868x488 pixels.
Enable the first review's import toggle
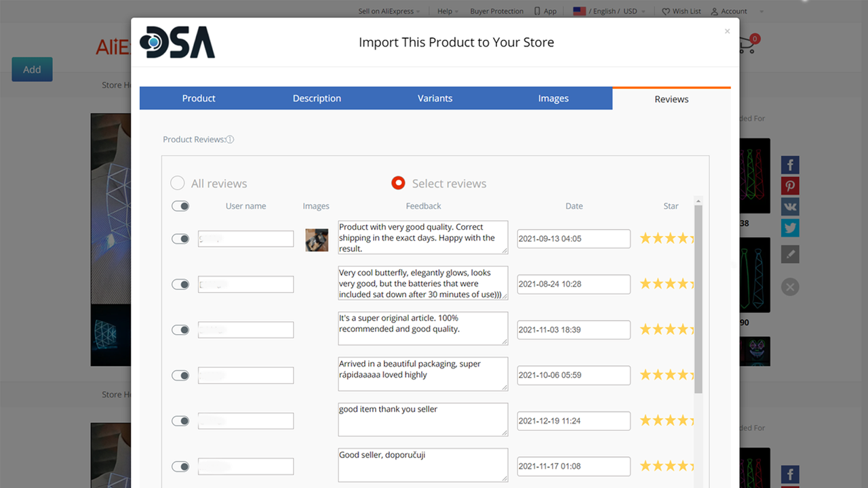pyautogui.click(x=180, y=239)
